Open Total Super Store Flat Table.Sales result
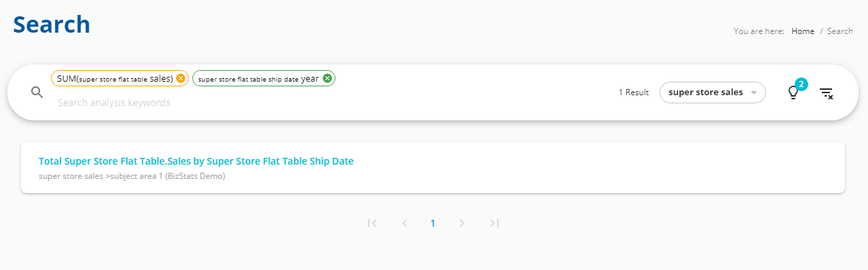The image size is (868, 270). click(196, 161)
